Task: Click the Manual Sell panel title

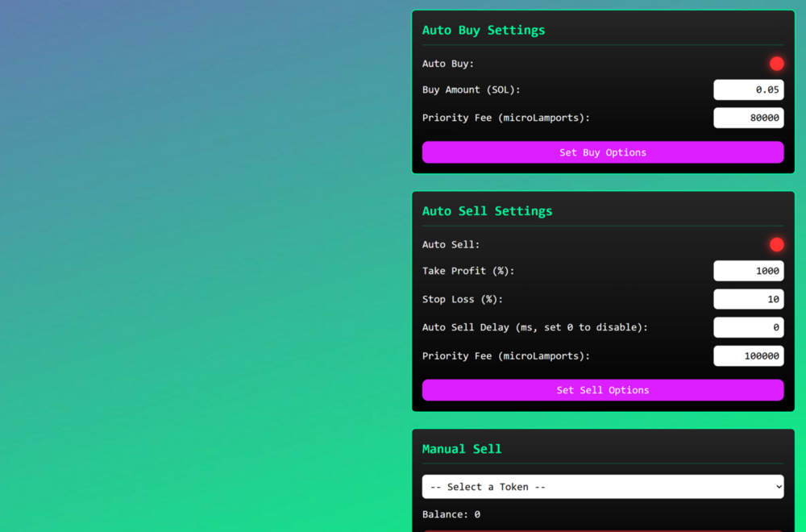Action: tap(462, 449)
